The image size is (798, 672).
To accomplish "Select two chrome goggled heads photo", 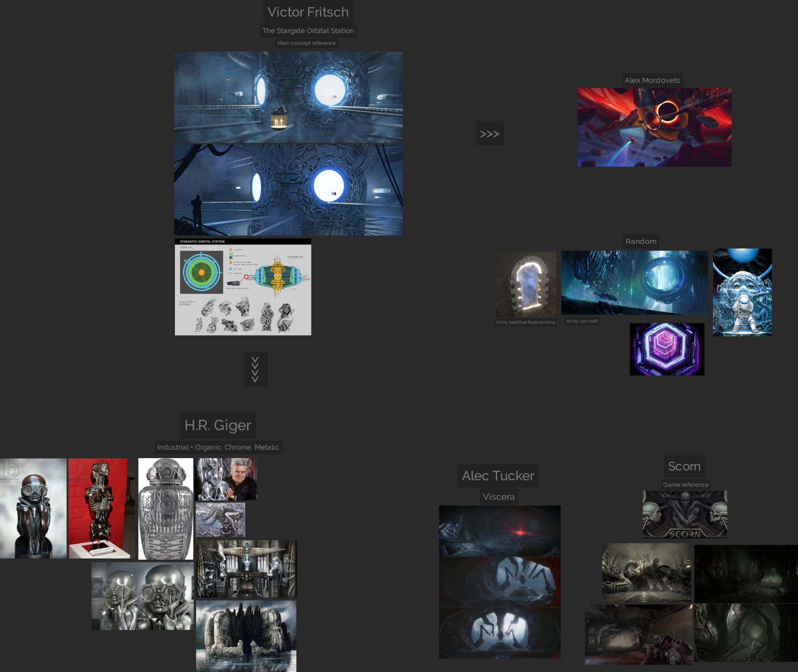I will (143, 596).
